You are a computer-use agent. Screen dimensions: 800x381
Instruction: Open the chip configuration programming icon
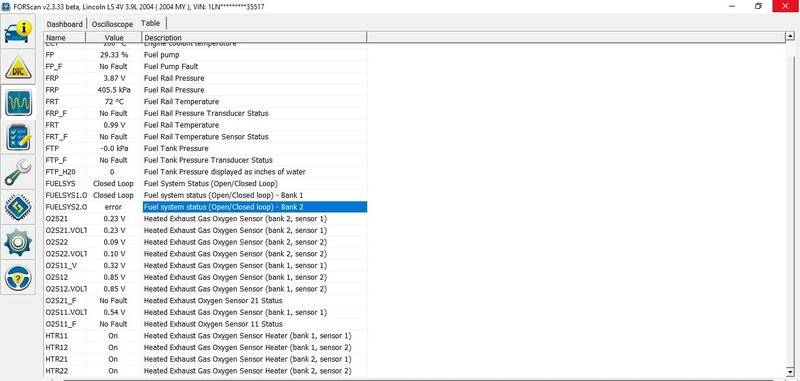pyautogui.click(x=18, y=208)
